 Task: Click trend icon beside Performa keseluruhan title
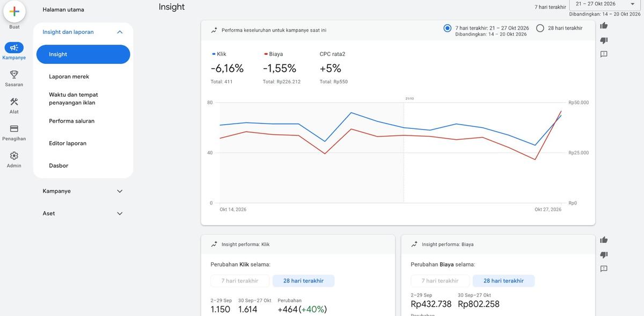pos(214,30)
